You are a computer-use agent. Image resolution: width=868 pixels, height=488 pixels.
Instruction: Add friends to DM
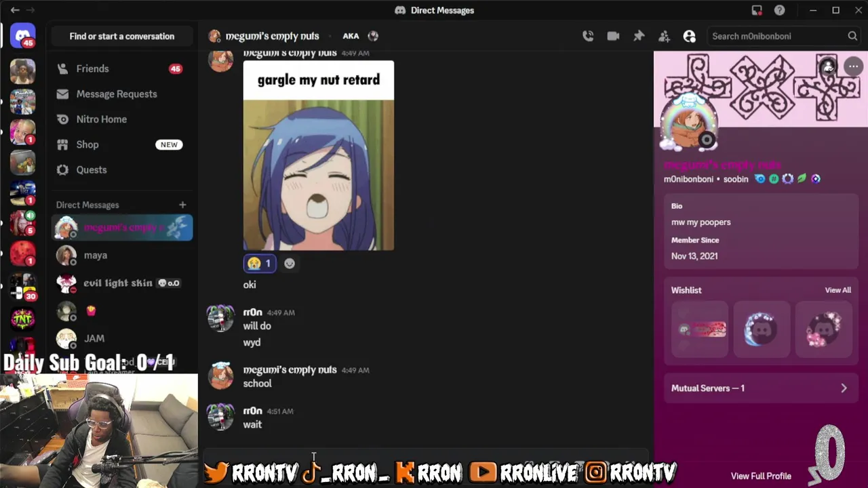pyautogui.click(x=664, y=36)
